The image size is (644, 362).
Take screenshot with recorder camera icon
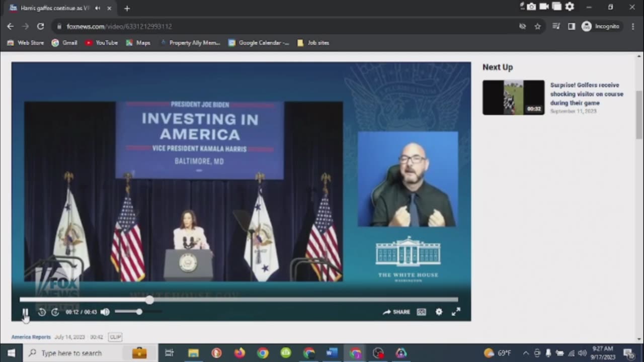point(531,7)
